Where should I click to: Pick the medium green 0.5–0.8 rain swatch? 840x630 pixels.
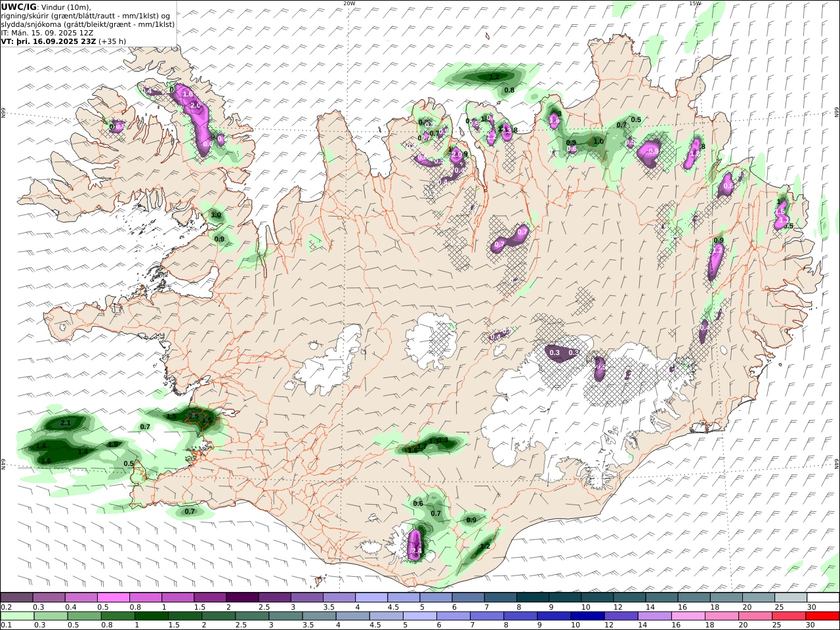pyautogui.click(x=84, y=616)
